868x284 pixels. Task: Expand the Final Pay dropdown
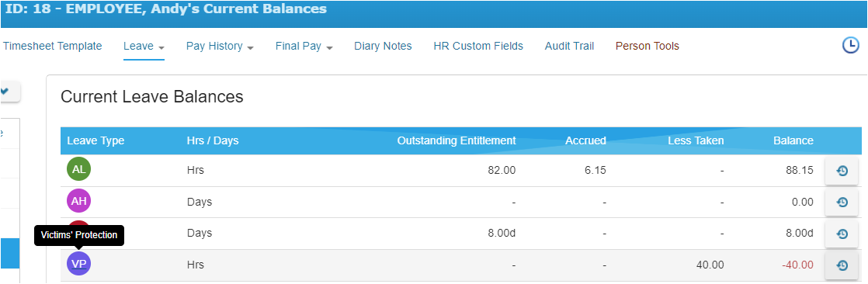pyautogui.click(x=304, y=47)
